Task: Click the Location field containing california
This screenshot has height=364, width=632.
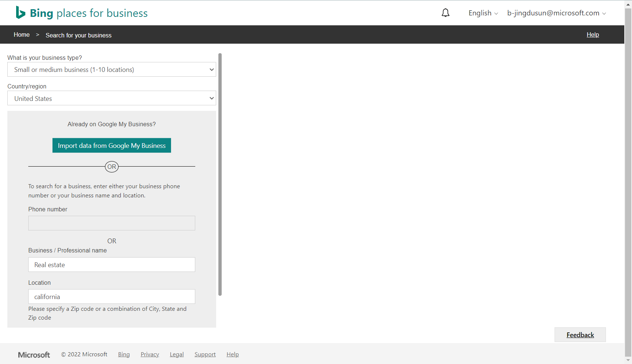Action: point(112,296)
